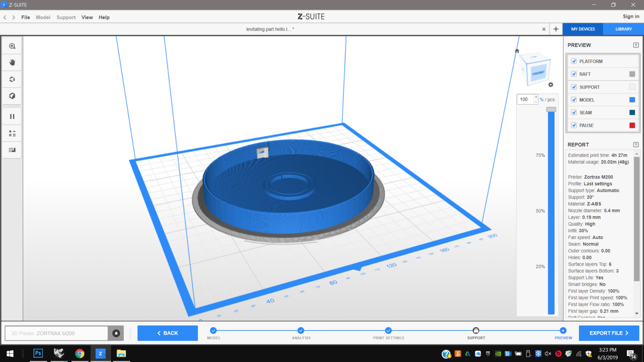Image resolution: width=644 pixels, height=362 pixels.
Task: Click the home view icon above view cube
Action: coord(517,50)
